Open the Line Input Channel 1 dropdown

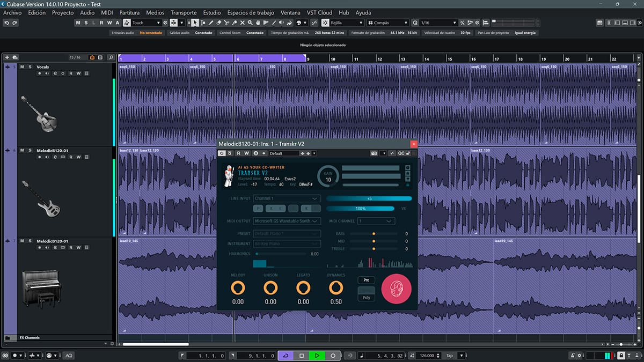tap(287, 198)
